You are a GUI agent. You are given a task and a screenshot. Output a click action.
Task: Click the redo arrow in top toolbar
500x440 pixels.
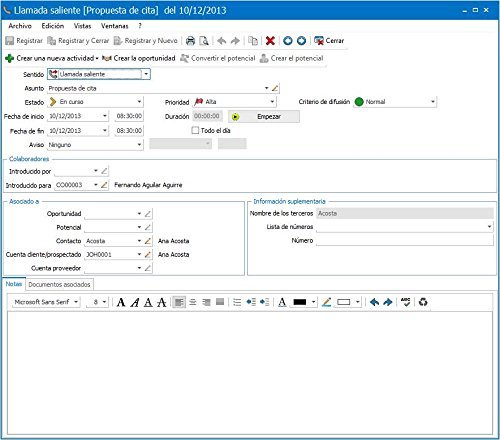[235, 41]
